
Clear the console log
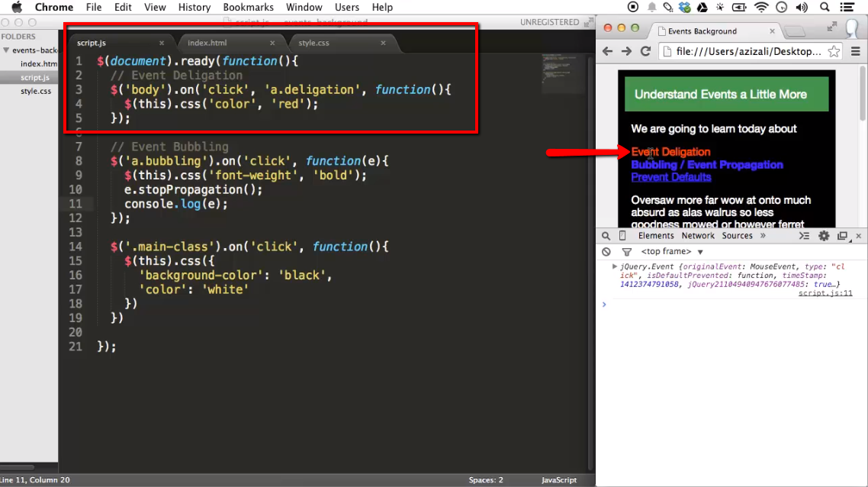point(606,252)
